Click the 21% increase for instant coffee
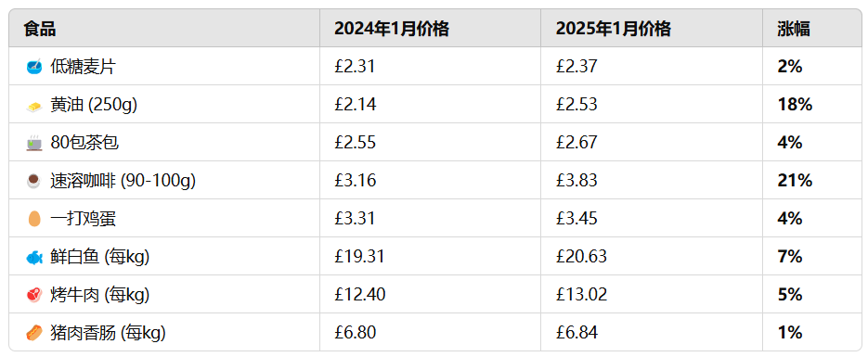The image size is (868, 357). 795,181
